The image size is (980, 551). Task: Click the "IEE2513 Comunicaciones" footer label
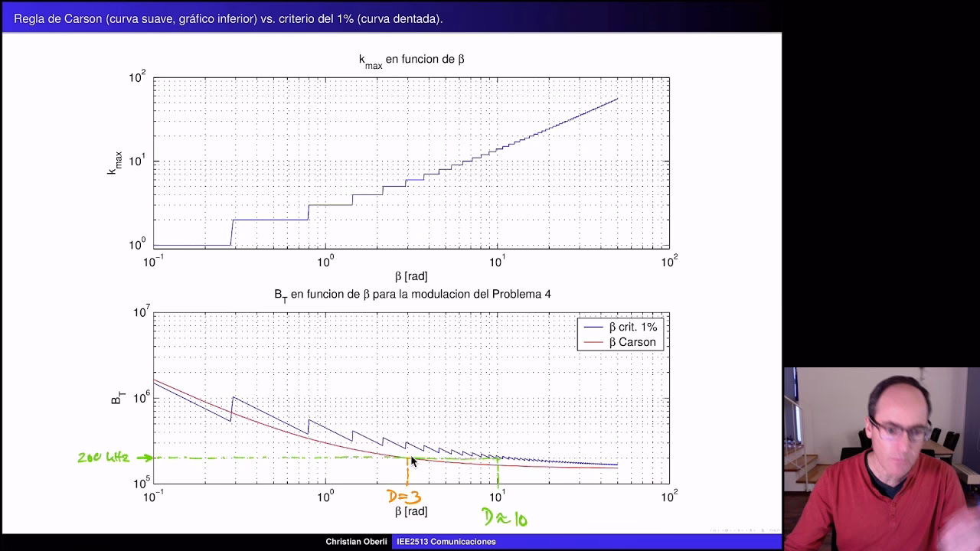(x=446, y=542)
